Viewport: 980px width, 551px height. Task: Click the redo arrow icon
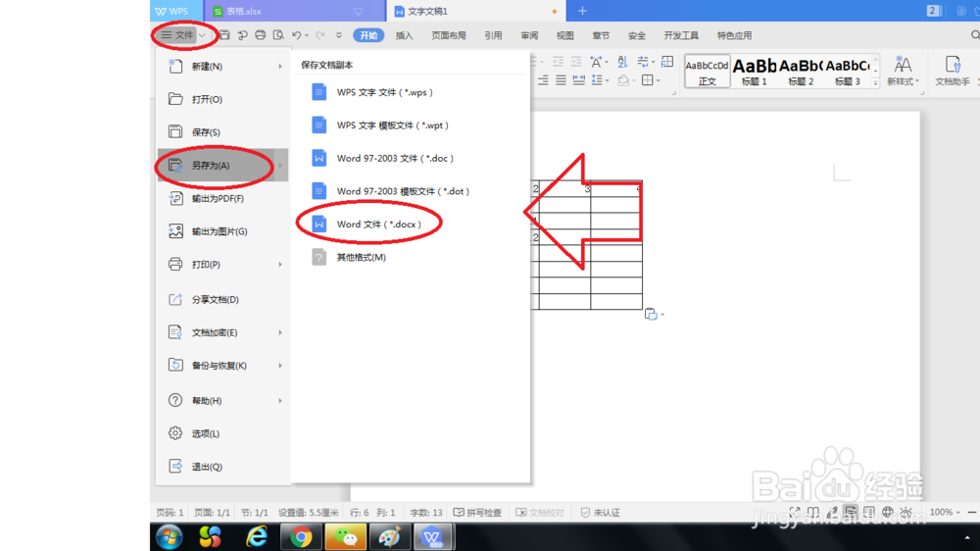click(320, 35)
